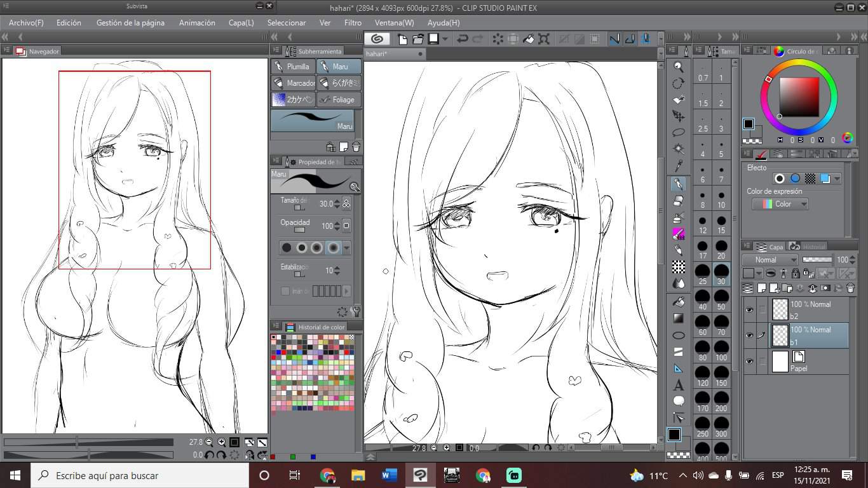Adjust navigator zoom slider
The width and height of the screenshot is (868, 488).
tap(88, 442)
